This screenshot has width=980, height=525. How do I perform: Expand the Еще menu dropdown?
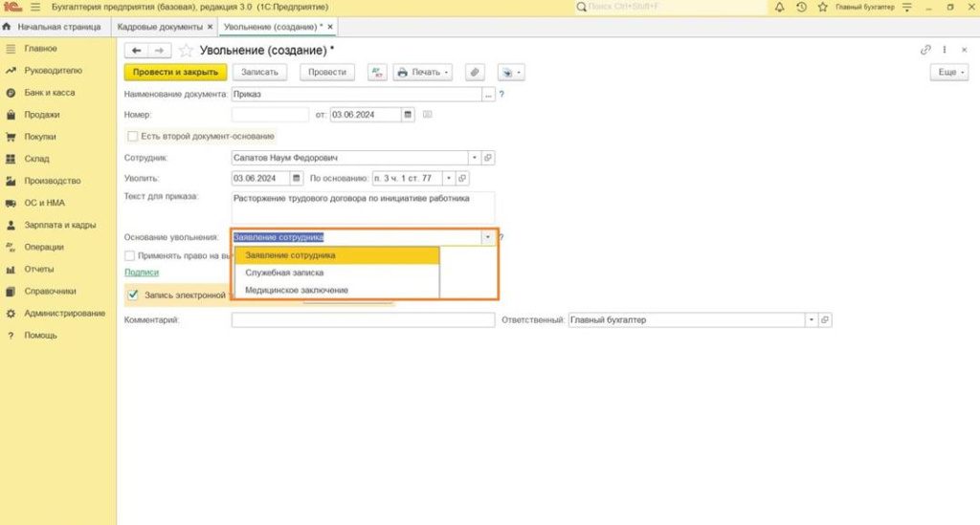pyautogui.click(x=950, y=73)
